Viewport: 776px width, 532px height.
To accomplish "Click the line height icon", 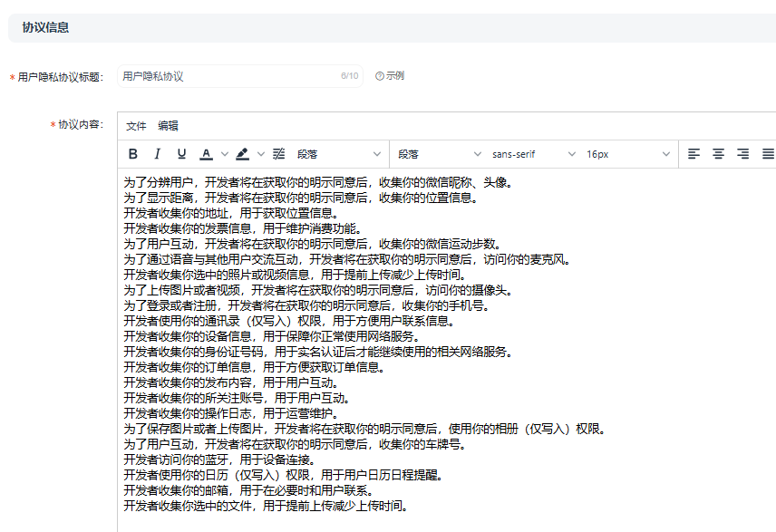I will click(279, 154).
